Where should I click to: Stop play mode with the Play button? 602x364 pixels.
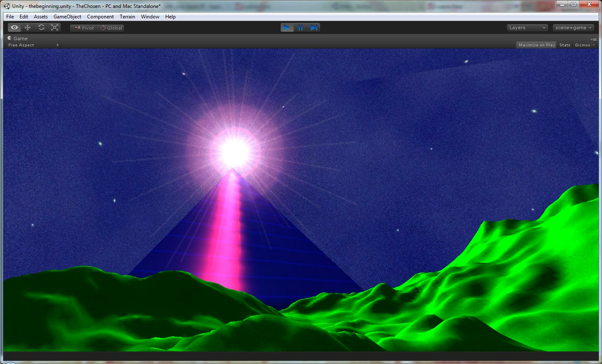[x=287, y=28]
